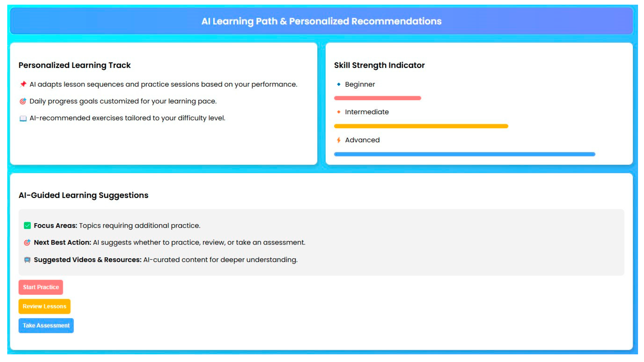
Task: Click the blue diamond next to Beginner
Action: 338,84
